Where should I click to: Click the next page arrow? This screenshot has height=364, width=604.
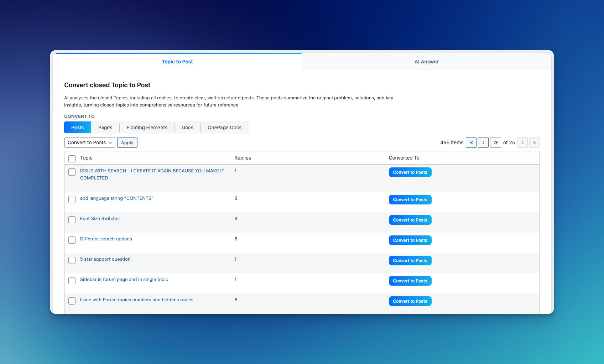(x=522, y=142)
